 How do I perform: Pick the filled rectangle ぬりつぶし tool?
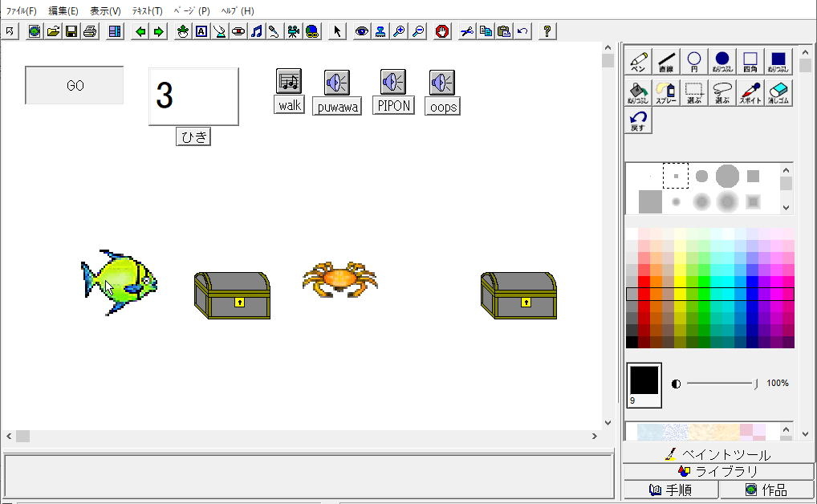click(x=778, y=62)
